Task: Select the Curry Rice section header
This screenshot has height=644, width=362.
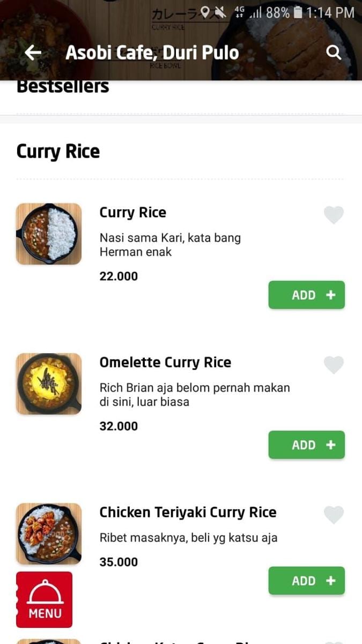Action: (58, 151)
